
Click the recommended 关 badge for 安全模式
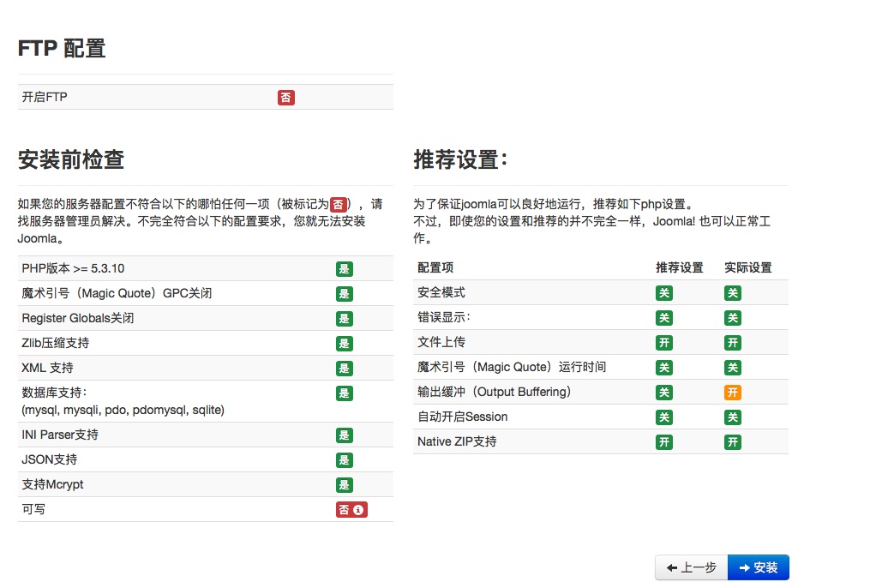click(663, 293)
